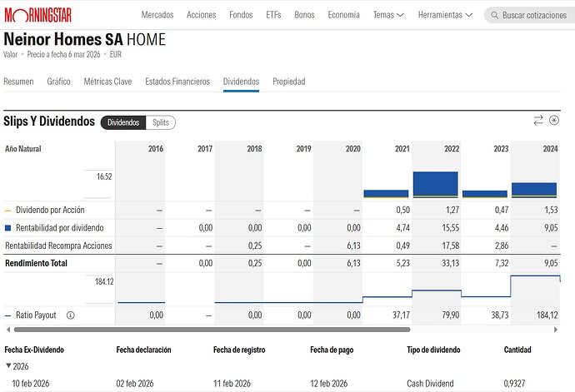Click the Cash Dividend type cell

click(430, 384)
